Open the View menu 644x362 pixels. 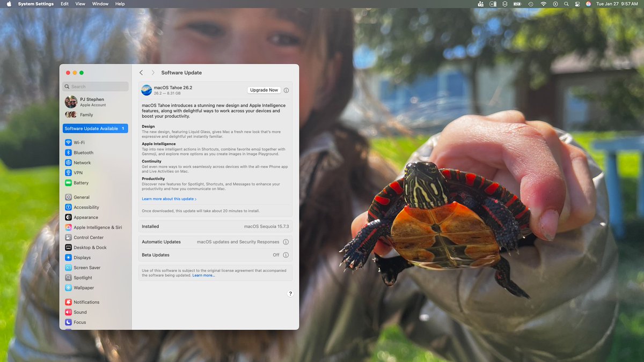80,4
